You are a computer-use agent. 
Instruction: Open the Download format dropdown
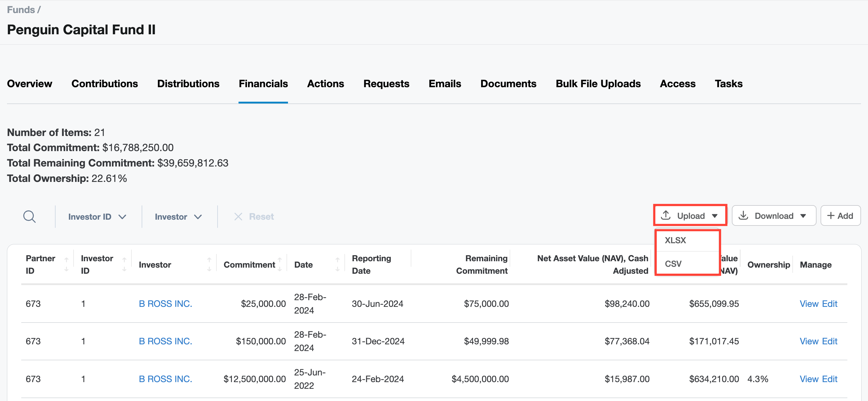803,216
